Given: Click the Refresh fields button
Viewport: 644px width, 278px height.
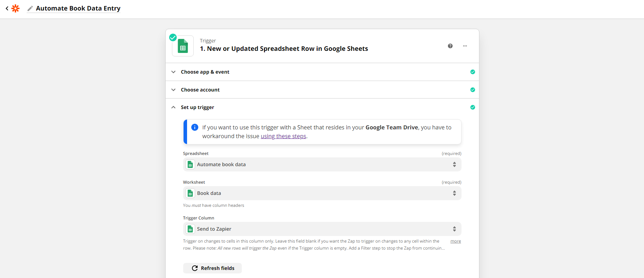Looking at the screenshot, I should click(x=212, y=268).
